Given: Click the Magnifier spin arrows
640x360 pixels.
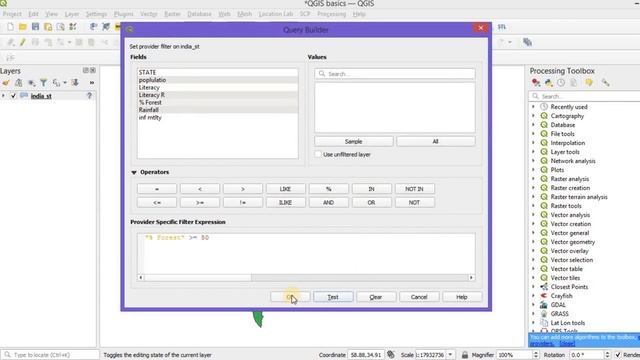Looking at the screenshot, I should pyautogui.click(x=536, y=355).
